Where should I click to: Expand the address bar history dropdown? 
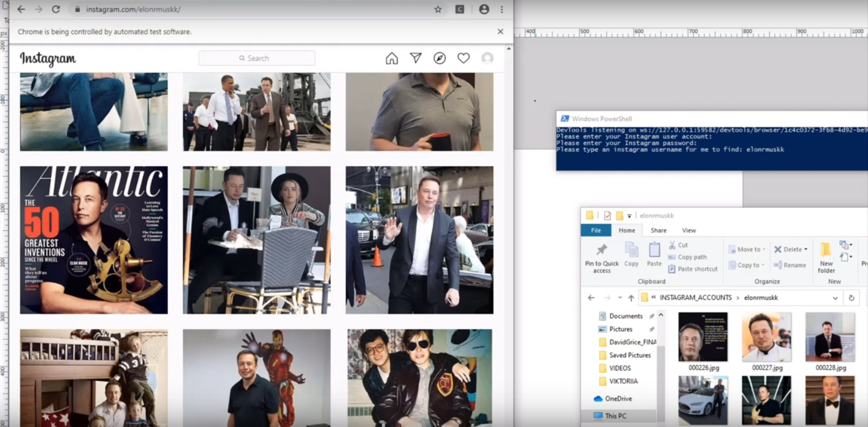pyautogui.click(x=835, y=298)
